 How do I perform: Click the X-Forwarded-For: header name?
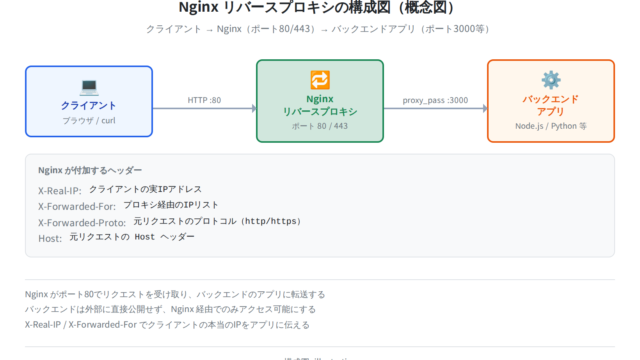[x=77, y=207]
